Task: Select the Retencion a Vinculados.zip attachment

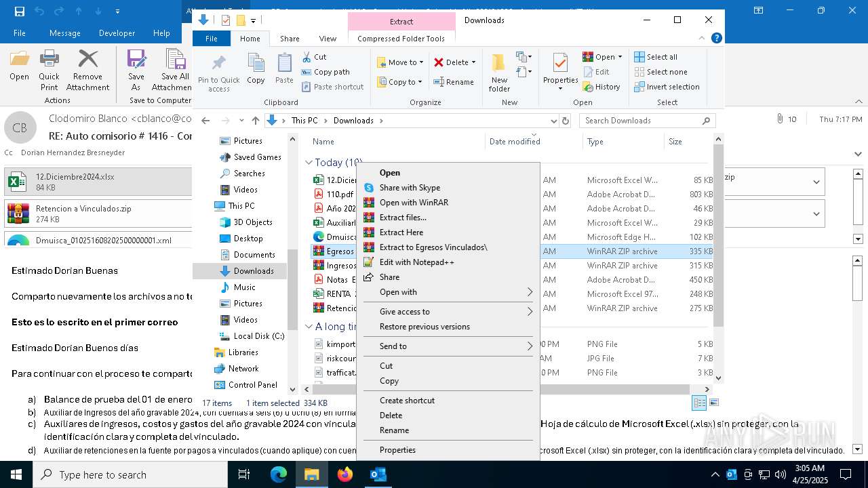Action: pyautogui.click(x=98, y=213)
